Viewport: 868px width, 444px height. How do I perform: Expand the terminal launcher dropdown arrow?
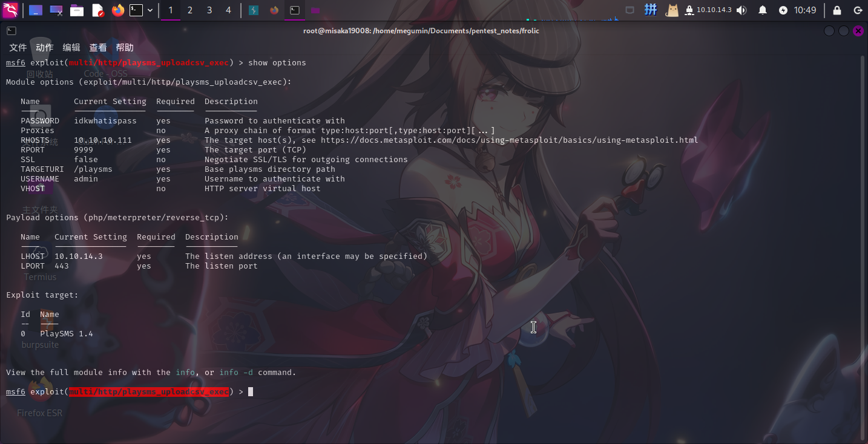point(150,10)
